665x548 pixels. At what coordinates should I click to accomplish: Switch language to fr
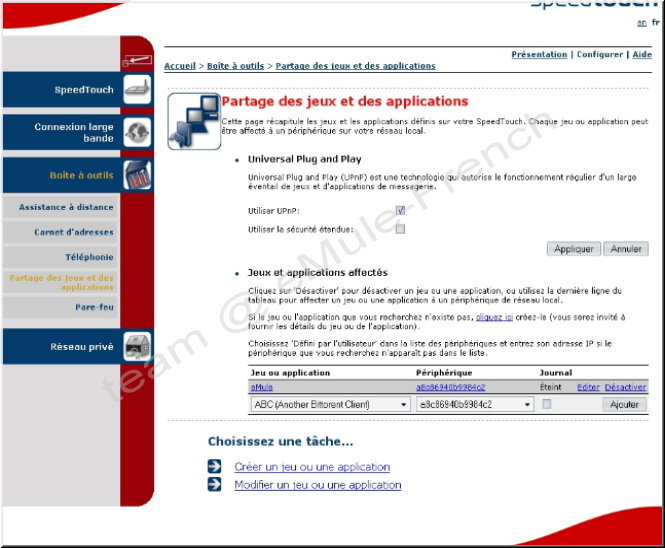pos(656,22)
